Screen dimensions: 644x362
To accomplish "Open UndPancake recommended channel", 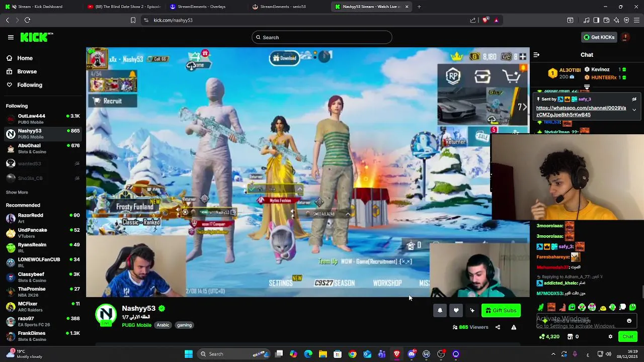I will pos(43,233).
